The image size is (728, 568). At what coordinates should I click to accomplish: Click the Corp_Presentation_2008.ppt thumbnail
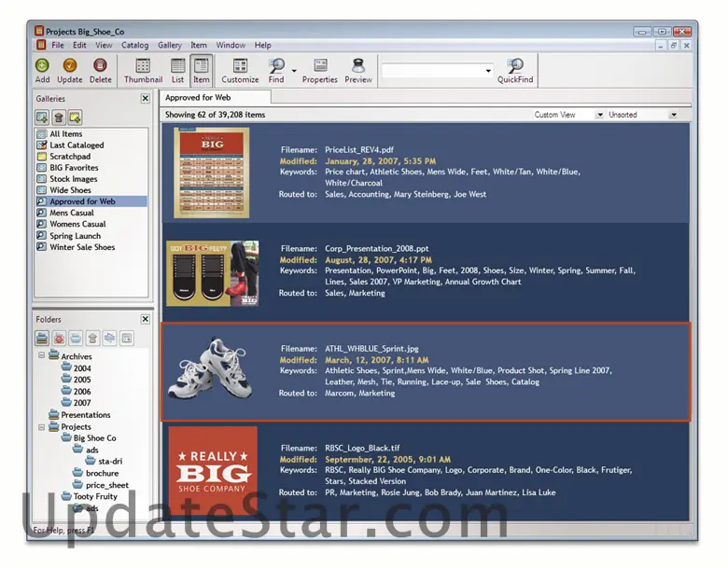click(213, 273)
